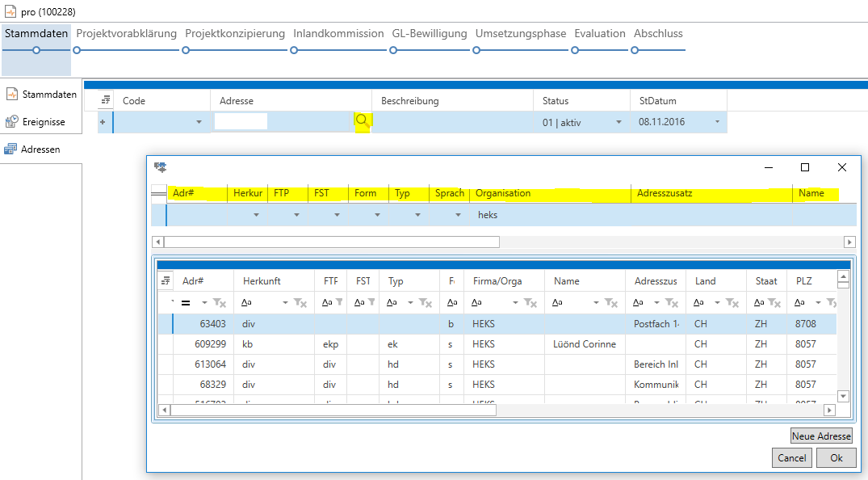Expand the Sprach filter dropdown in dialog
868x480 pixels.
pyautogui.click(x=458, y=215)
